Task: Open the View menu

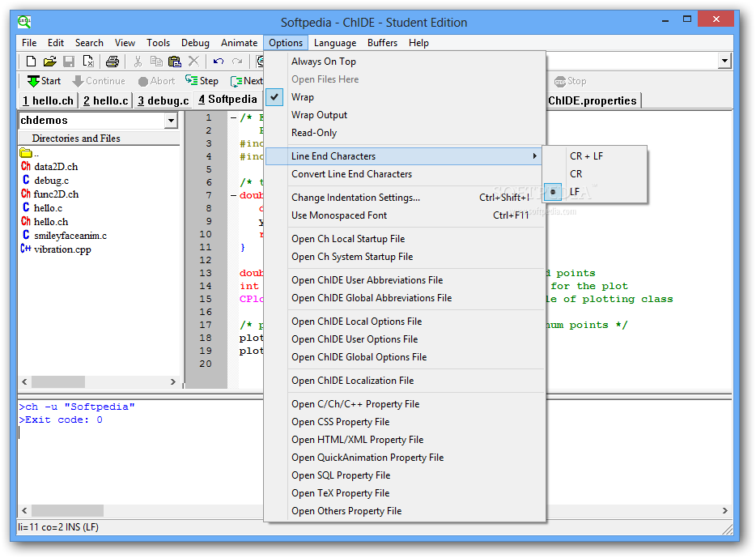Action: coord(125,43)
